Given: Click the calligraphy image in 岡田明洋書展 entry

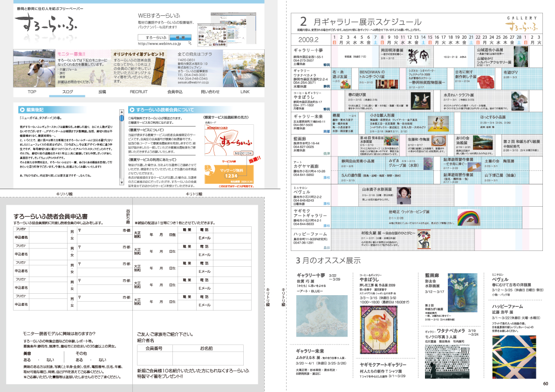Looking at the screenshot, I should [418, 56].
